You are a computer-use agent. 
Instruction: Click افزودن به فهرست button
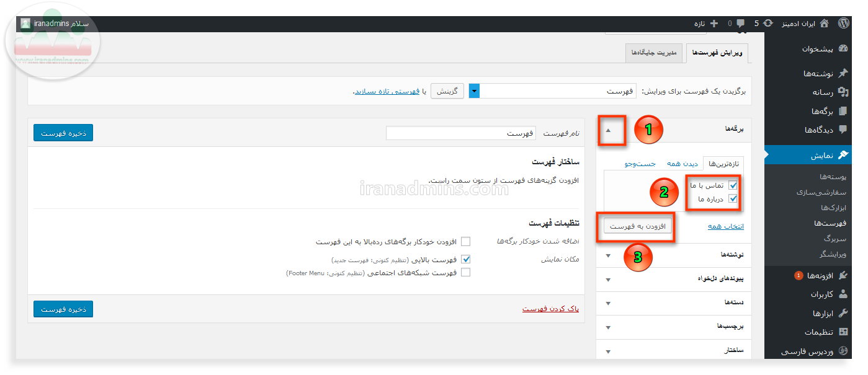pyautogui.click(x=637, y=227)
